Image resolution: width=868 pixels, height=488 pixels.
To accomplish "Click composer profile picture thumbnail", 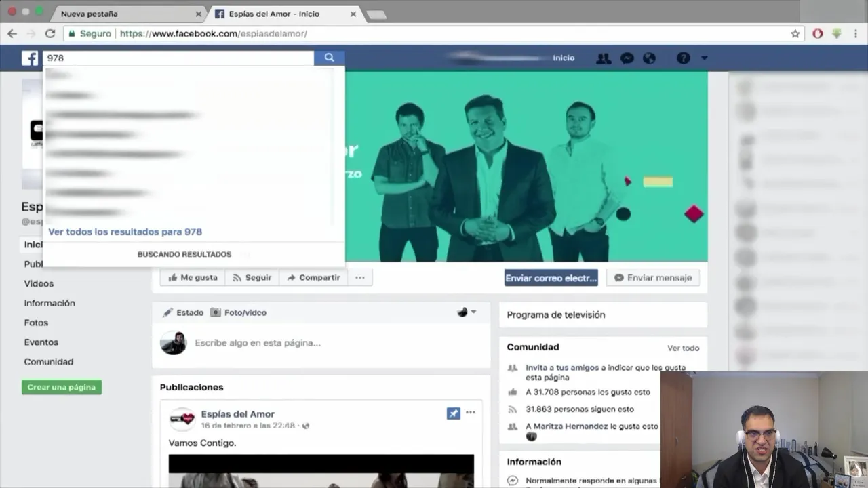I will pyautogui.click(x=173, y=343).
